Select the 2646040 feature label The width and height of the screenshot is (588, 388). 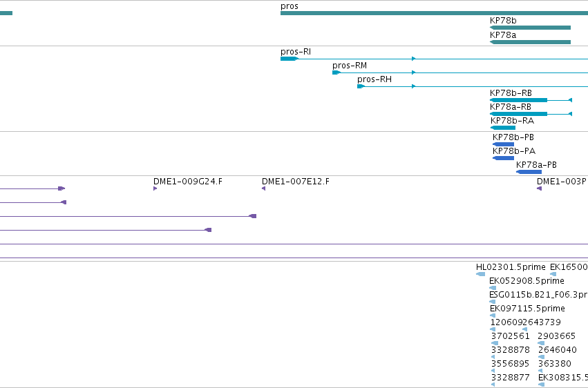point(557,350)
